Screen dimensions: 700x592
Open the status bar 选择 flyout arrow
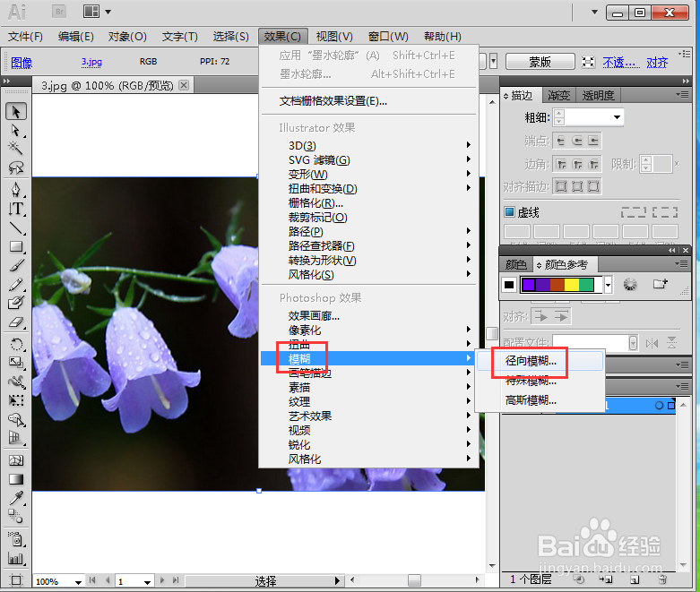coord(337,581)
